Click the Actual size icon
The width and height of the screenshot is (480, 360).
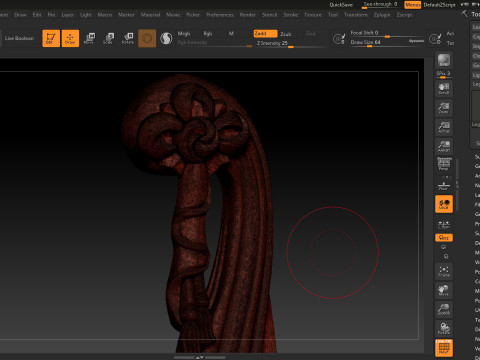click(x=444, y=127)
